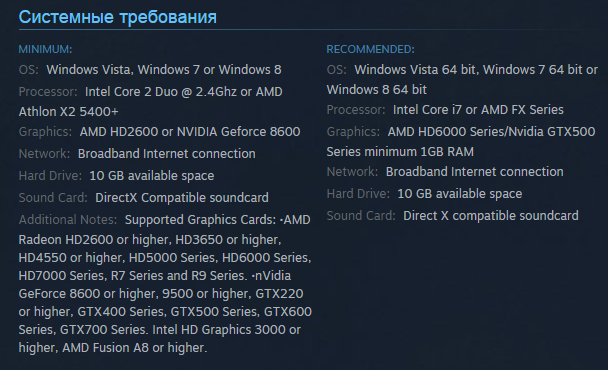This screenshot has height=370, width=608.
Task: Click the recommended Sound Card label
Action: [x=361, y=216]
